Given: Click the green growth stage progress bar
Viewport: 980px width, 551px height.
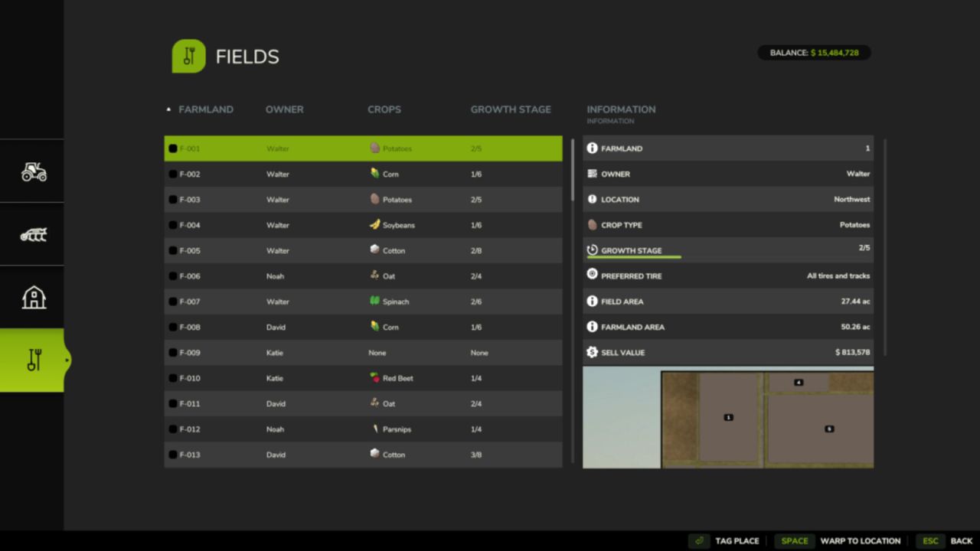Looking at the screenshot, I should pyautogui.click(x=633, y=257).
